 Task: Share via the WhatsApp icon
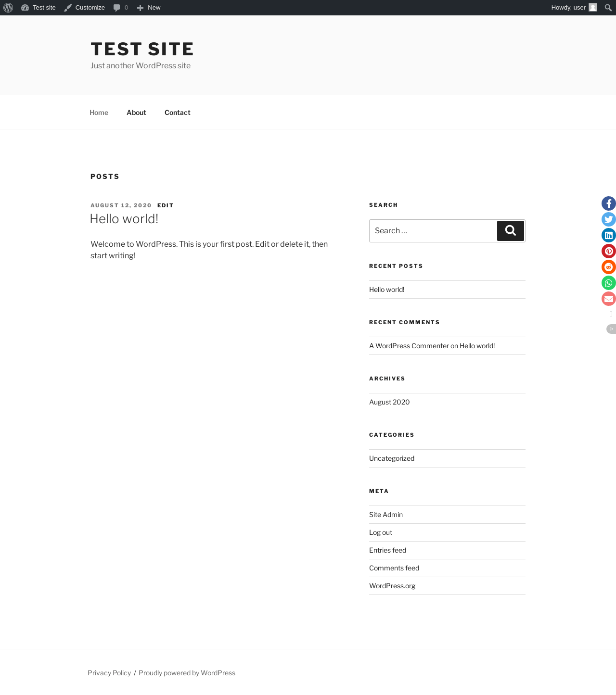[609, 283]
